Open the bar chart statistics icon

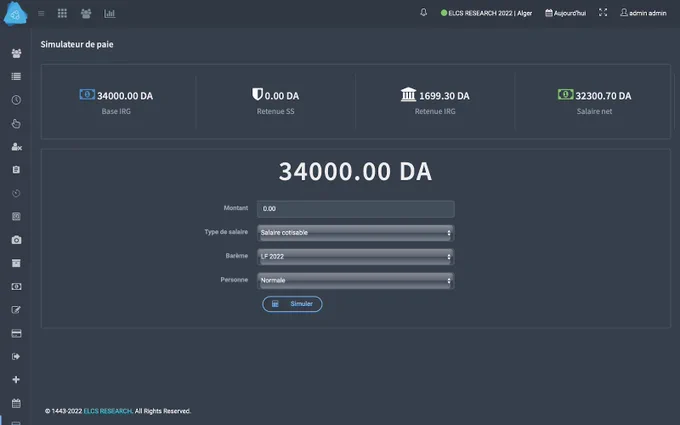point(110,13)
